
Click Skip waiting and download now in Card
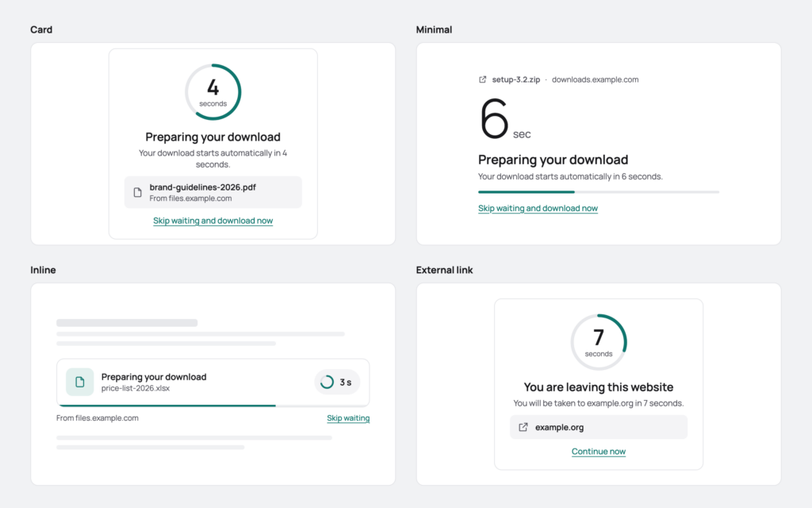[213, 221]
